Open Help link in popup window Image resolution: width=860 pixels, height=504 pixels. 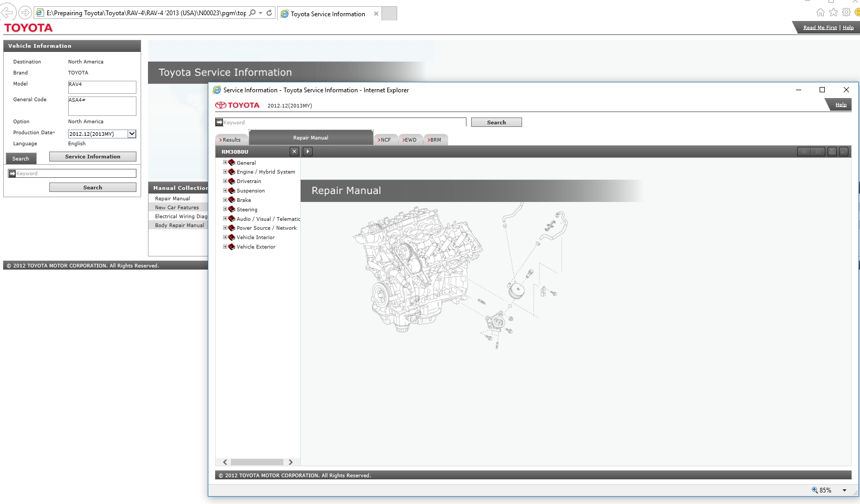pos(841,105)
